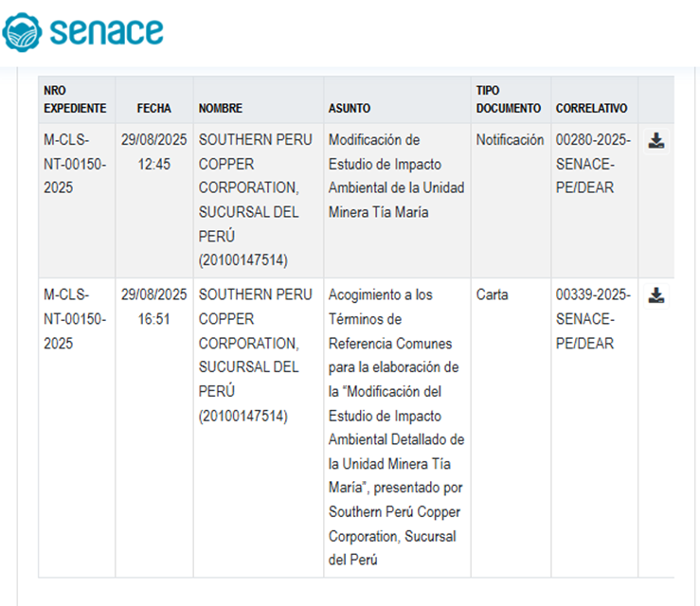The image size is (700, 606).
Task: Click the TIPO DOCUMENTO column header
Action: (508, 99)
